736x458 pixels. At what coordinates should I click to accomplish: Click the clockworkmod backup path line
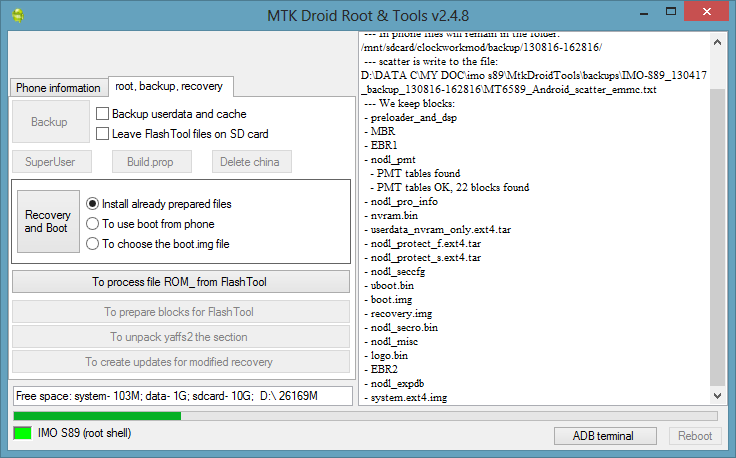coord(482,47)
